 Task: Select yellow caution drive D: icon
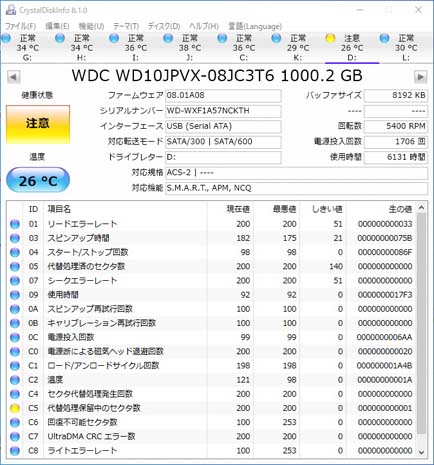click(330, 38)
